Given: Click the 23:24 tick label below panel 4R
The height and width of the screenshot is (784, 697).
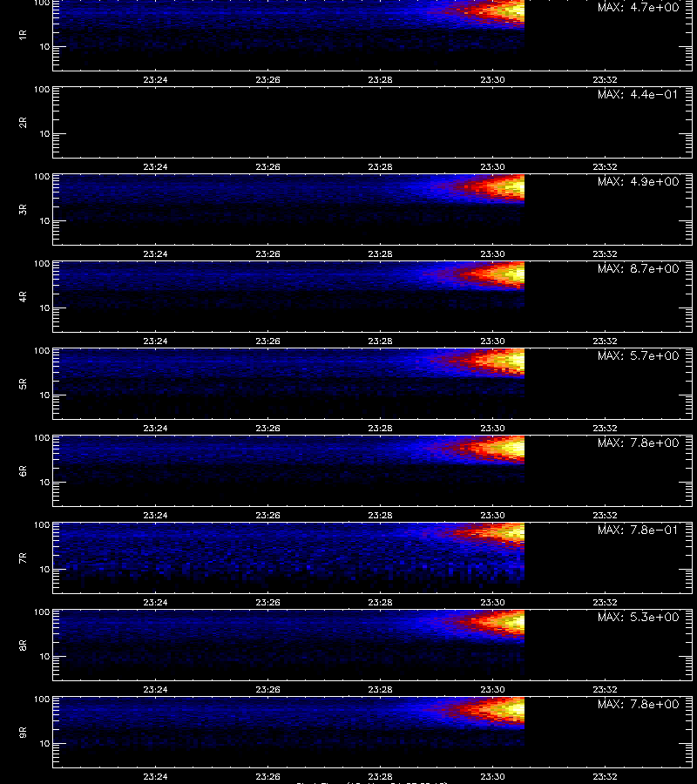Looking at the screenshot, I should (155, 341).
